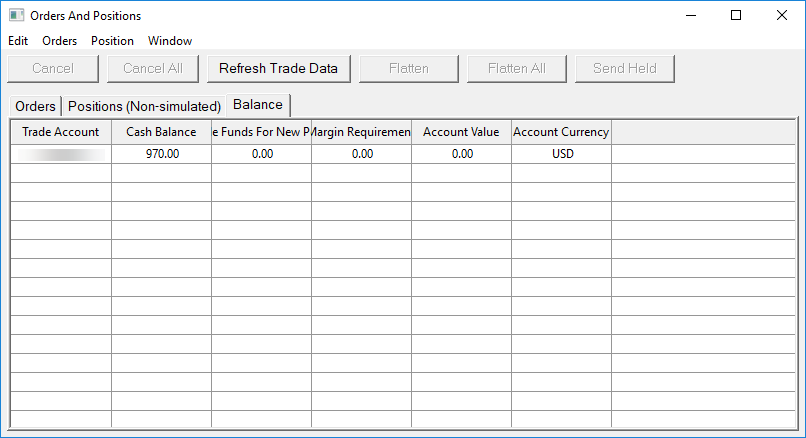Open the Orders menu

(x=60, y=41)
